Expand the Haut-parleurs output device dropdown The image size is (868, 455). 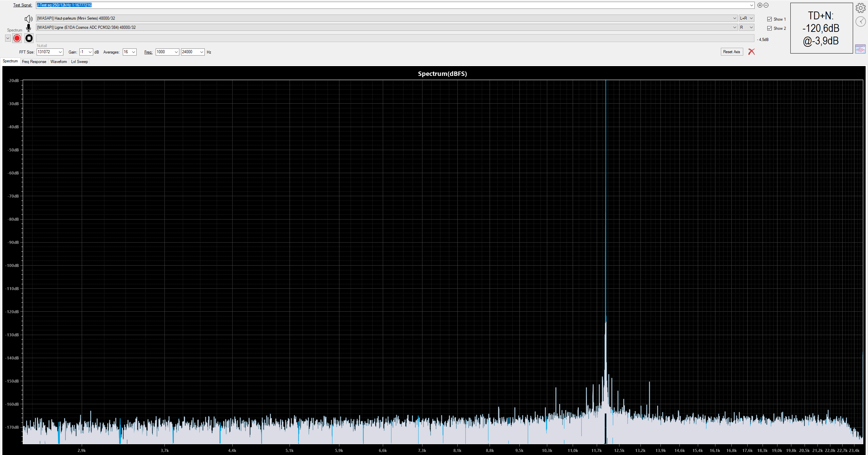click(734, 18)
